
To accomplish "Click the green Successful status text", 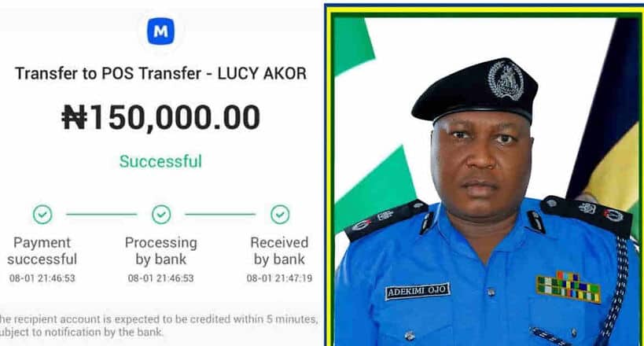I will pos(160,161).
